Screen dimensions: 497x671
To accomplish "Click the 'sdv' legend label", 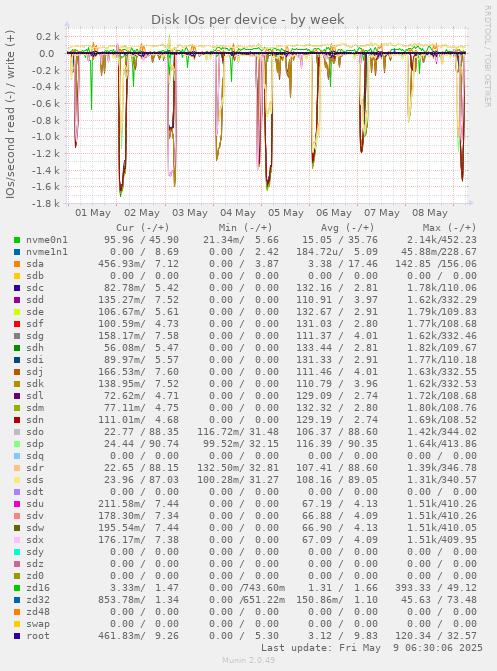I will [x=35, y=516].
